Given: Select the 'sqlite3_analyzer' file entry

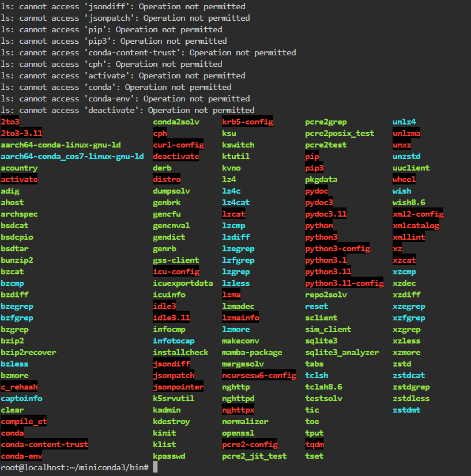Looking at the screenshot, I should [342, 353].
